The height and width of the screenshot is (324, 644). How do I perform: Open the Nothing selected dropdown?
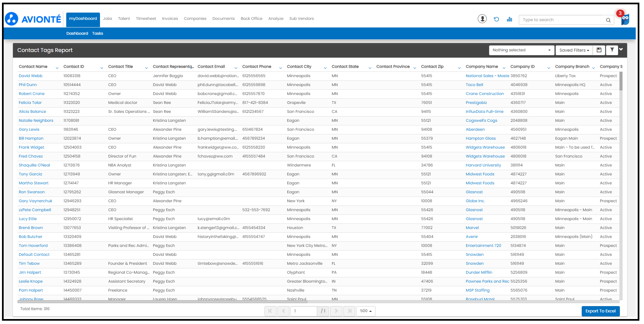coord(521,50)
